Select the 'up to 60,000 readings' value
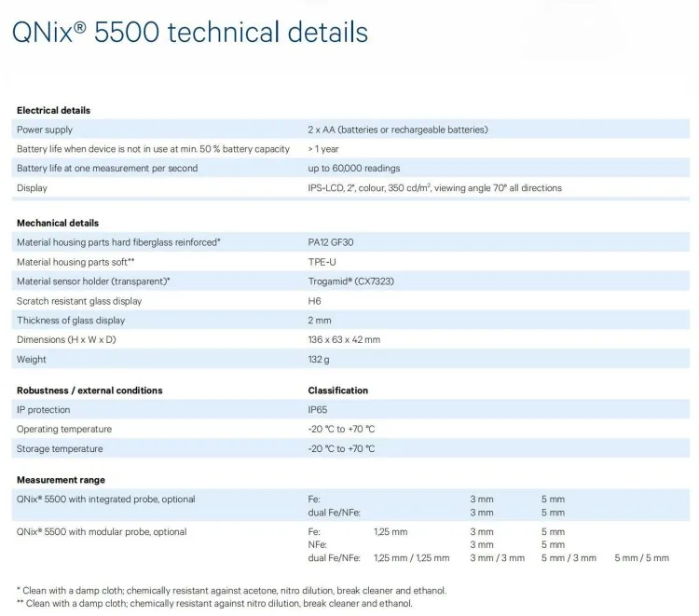699x616 pixels. (354, 168)
